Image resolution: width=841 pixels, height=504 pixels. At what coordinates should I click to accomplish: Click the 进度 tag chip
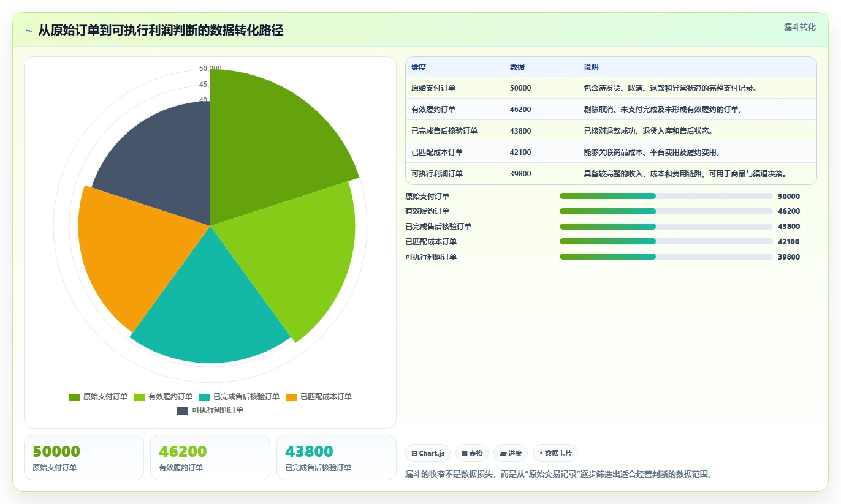coord(511,453)
